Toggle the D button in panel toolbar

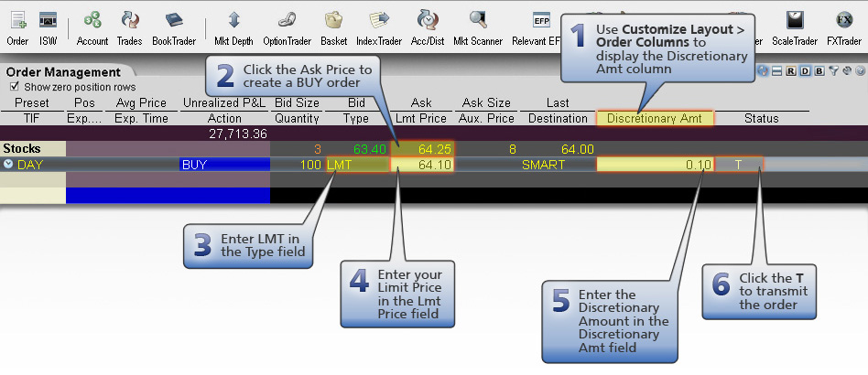805,71
